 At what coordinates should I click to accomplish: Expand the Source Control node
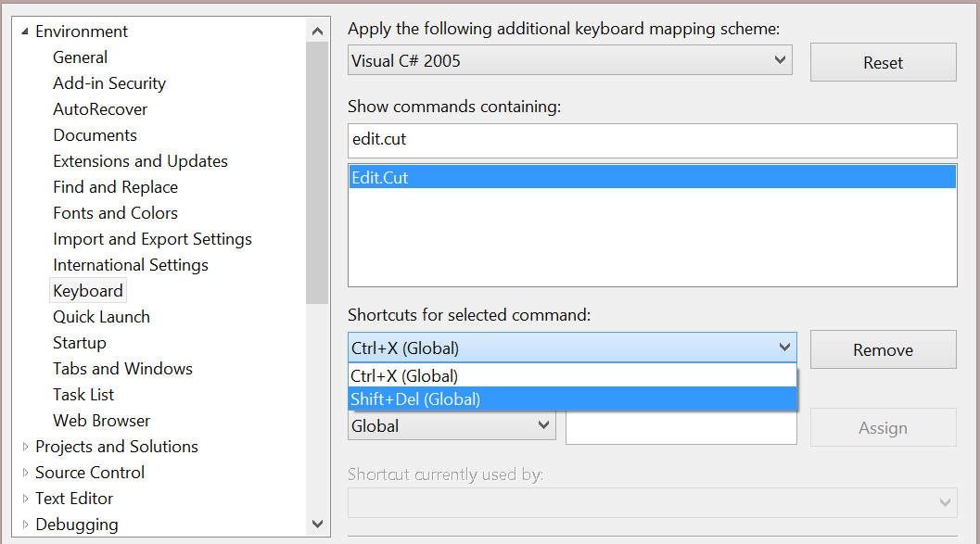25,473
